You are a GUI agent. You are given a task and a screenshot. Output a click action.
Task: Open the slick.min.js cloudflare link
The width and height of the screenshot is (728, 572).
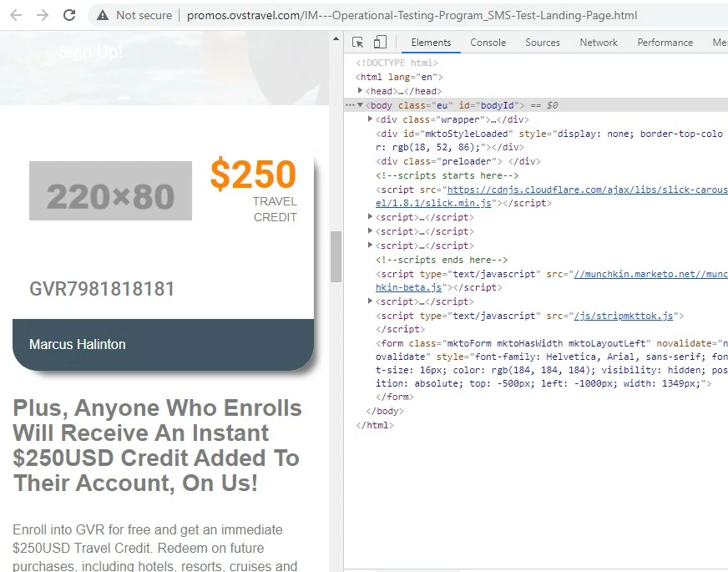click(552, 196)
